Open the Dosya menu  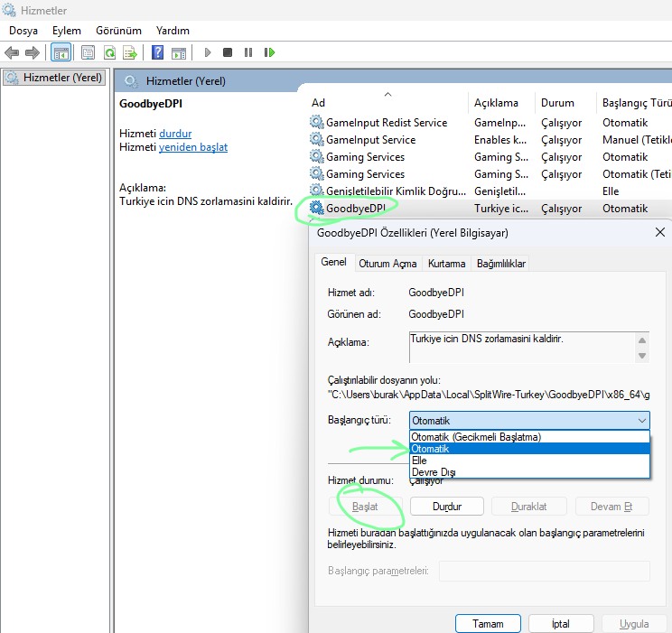(x=23, y=31)
